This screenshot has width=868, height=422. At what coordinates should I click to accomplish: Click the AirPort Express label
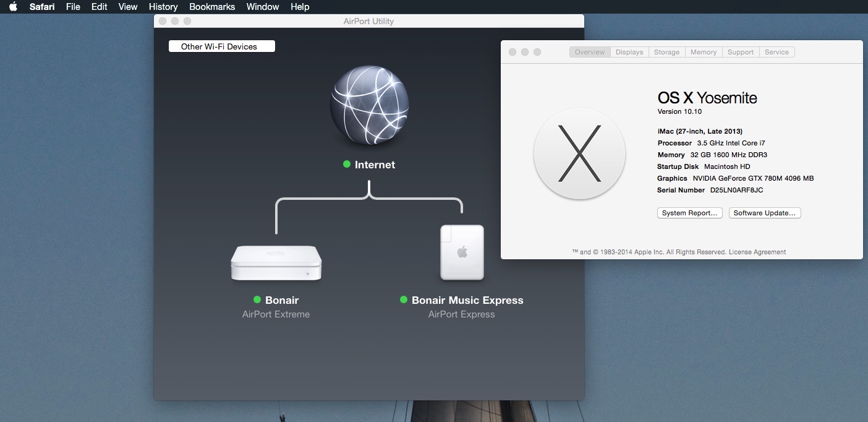[x=462, y=314]
